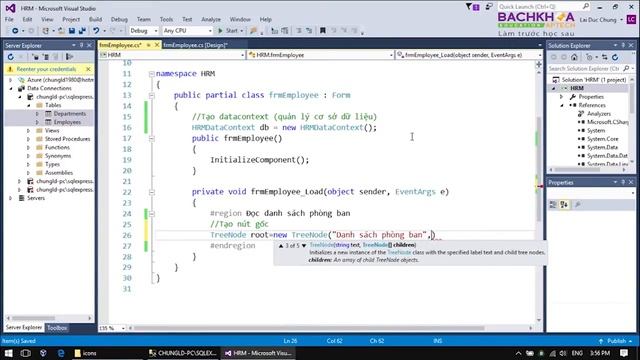This screenshot has height=360, width=640.
Task: Click the Open File toolbar icon
Action: 61,31
